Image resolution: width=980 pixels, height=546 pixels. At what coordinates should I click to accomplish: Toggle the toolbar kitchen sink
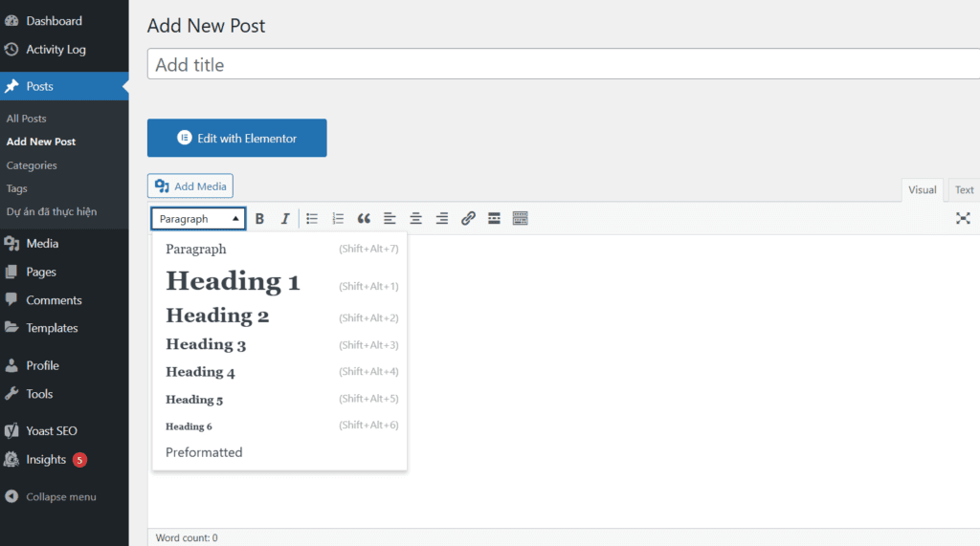pos(520,219)
